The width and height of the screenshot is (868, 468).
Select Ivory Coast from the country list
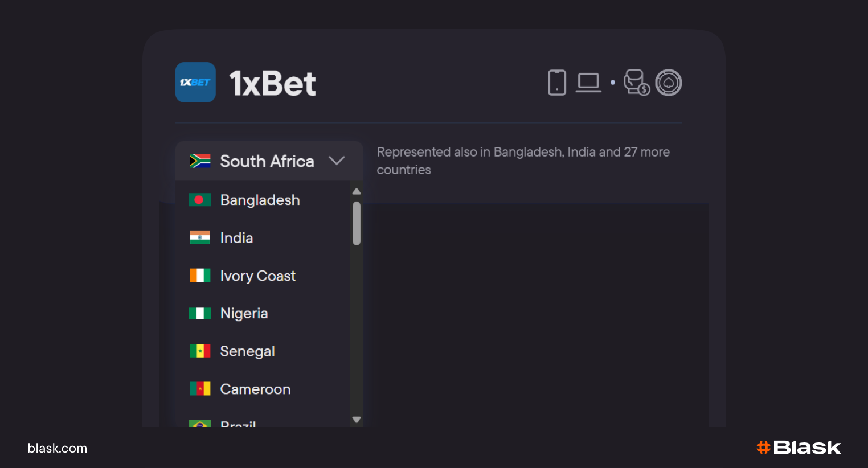click(257, 276)
